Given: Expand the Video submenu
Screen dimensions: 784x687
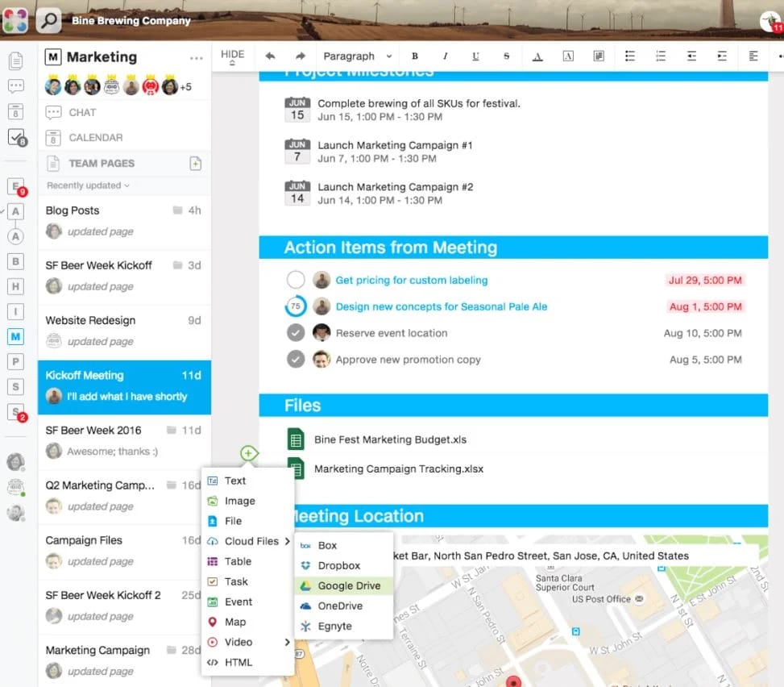Looking at the screenshot, I should coord(248,642).
